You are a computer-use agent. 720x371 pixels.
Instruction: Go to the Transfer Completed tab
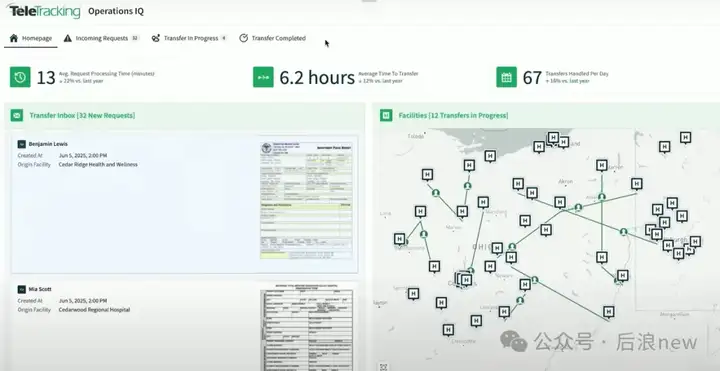[273, 38]
